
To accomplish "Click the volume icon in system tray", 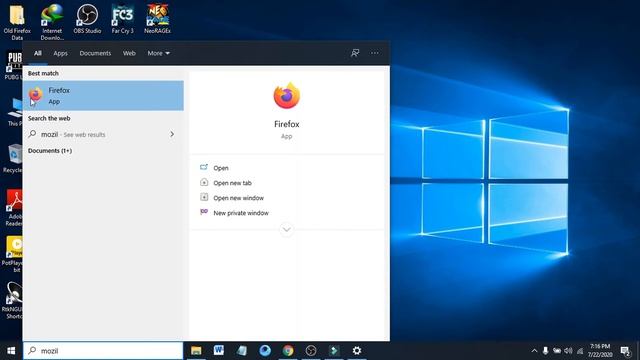I will tap(568, 351).
